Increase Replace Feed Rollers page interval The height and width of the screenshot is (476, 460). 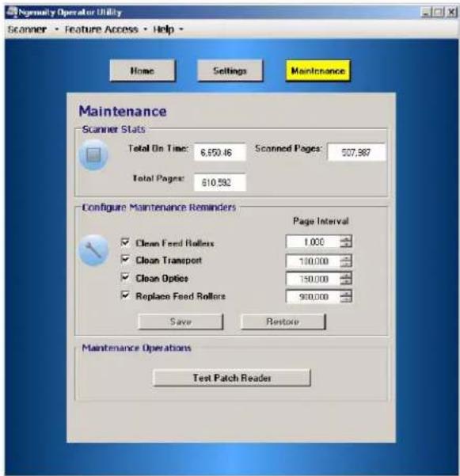tap(346, 293)
